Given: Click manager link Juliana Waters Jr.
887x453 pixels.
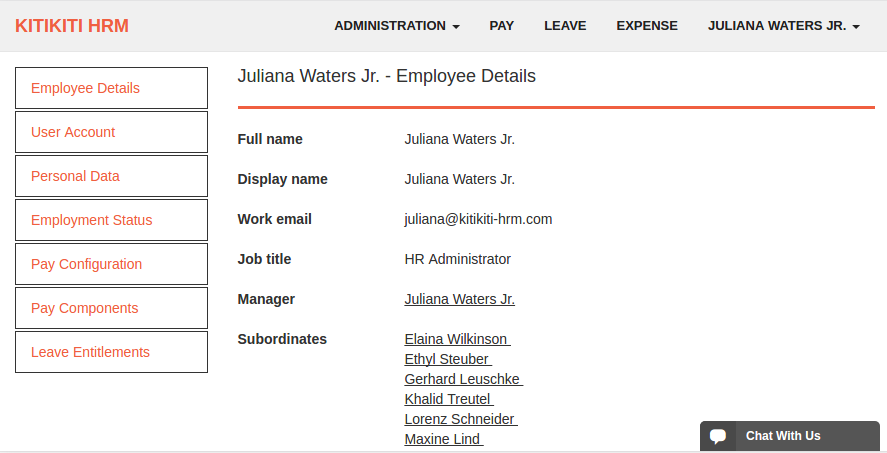Looking at the screenshot, I should [459, 299].
